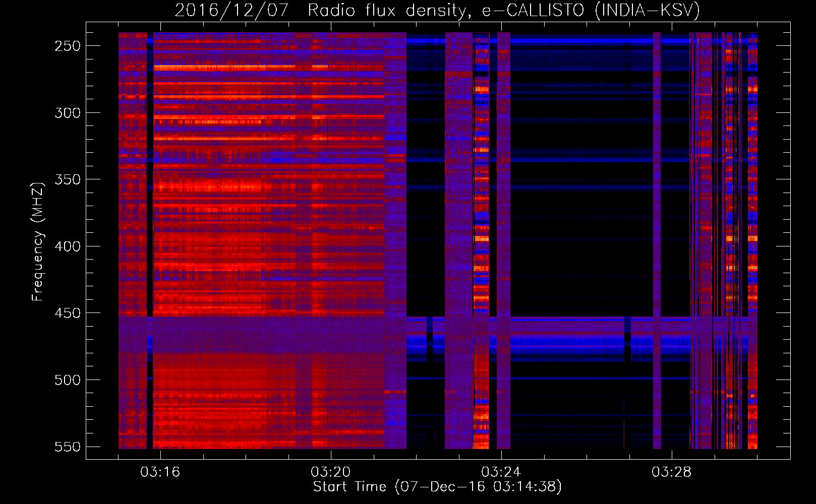Click the 03:24 time tick label
This screenshot has height=504, width=816.
[x=501, y=472]
